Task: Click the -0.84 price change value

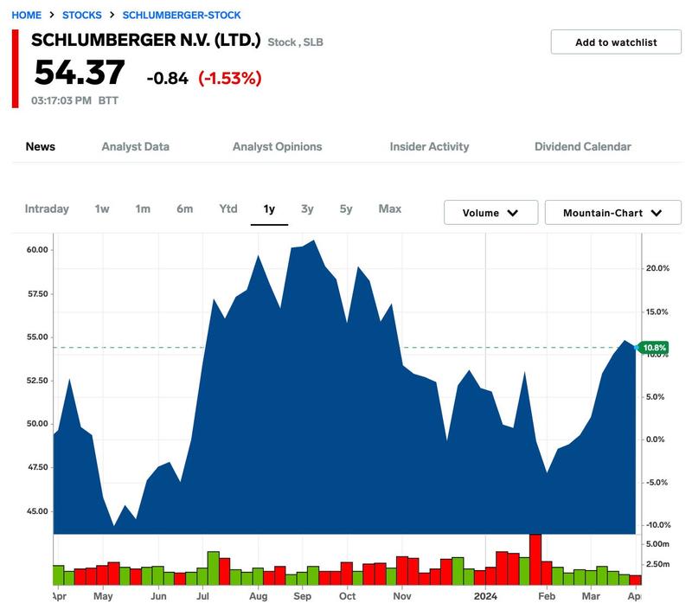Action: (167, 79)
